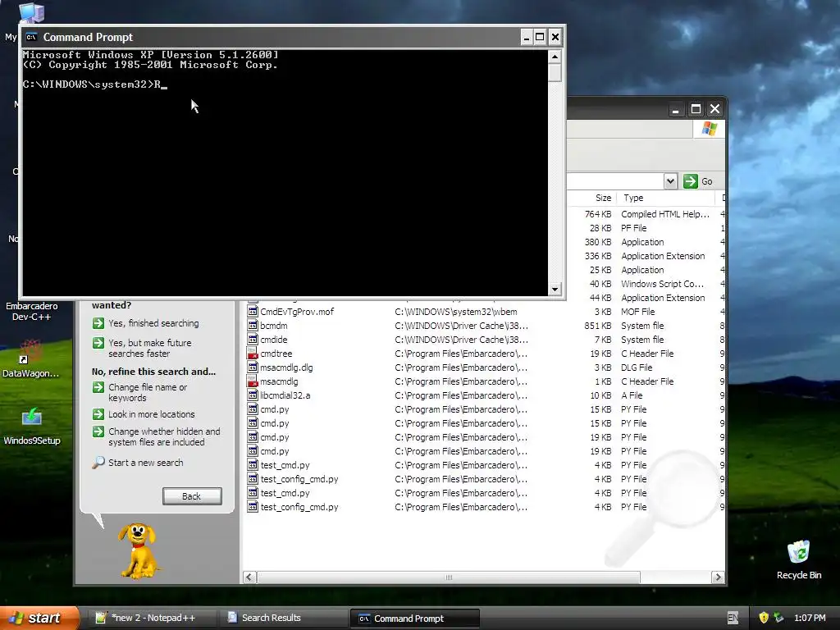Click 'Start a new search' link
The image size is (840, 630).
click(x=146, y=463)
